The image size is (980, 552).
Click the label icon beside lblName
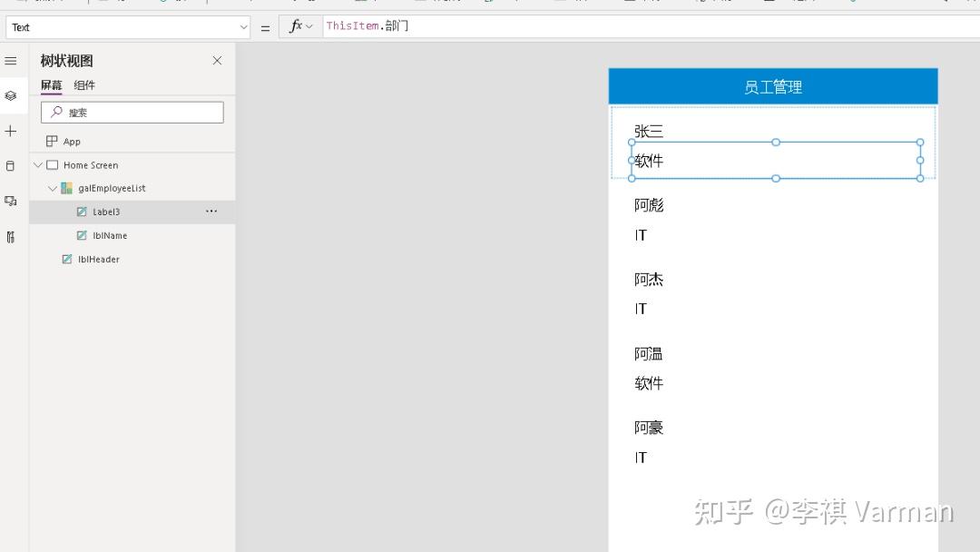[82, 235]
